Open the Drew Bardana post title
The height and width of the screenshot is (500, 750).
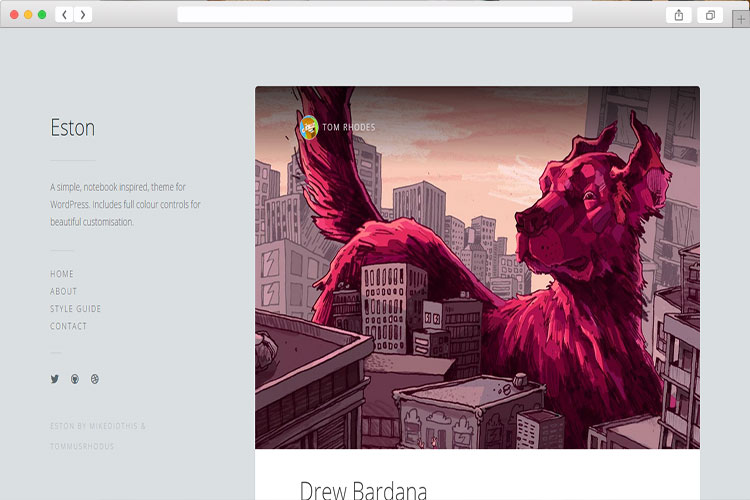point(363,490)
